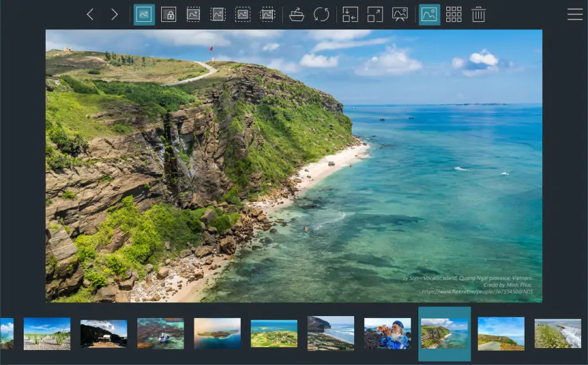Open the hamburger main menu

(575, 14)
